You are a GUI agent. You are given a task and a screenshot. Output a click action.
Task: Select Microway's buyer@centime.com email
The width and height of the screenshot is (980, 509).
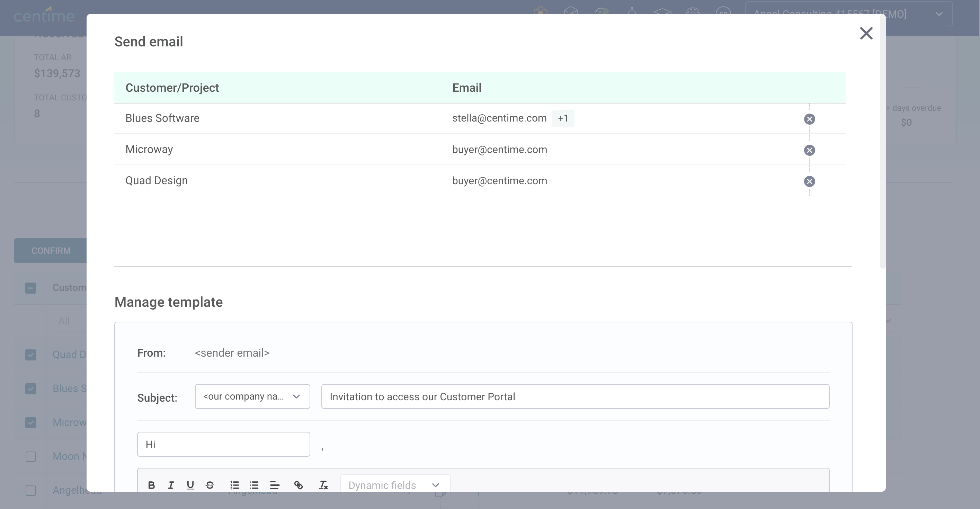(499, 150)
